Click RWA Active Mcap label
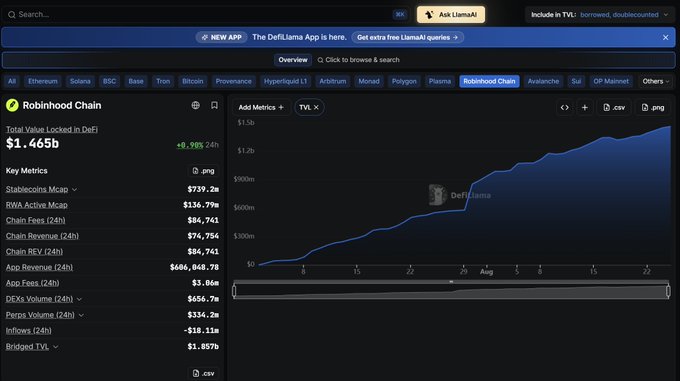Screen dimensions: 680x381 [x=36, y=205]
